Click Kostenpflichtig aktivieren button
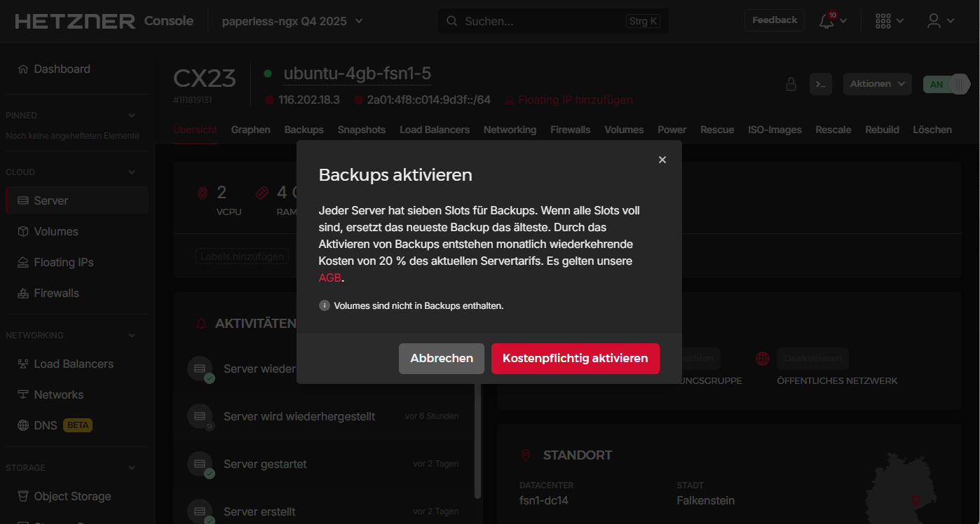This screenshot has width=980, height=524. point(575,358)
